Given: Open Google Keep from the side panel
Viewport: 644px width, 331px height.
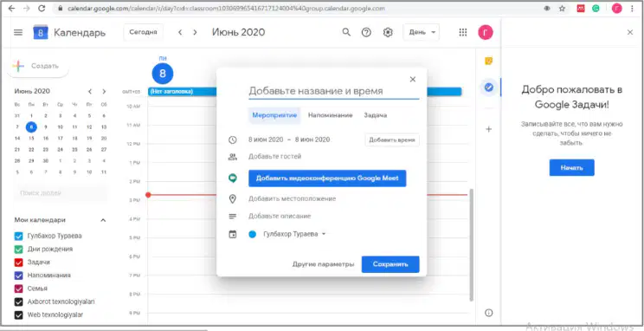Looking at the screenshot, I should click(x=489, y=62).
